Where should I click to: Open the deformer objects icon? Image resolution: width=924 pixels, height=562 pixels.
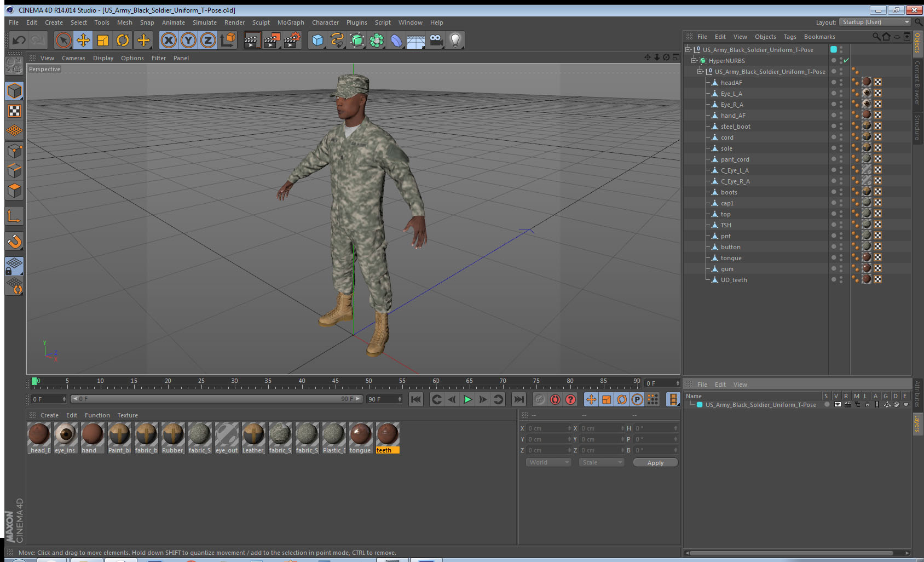396,40
